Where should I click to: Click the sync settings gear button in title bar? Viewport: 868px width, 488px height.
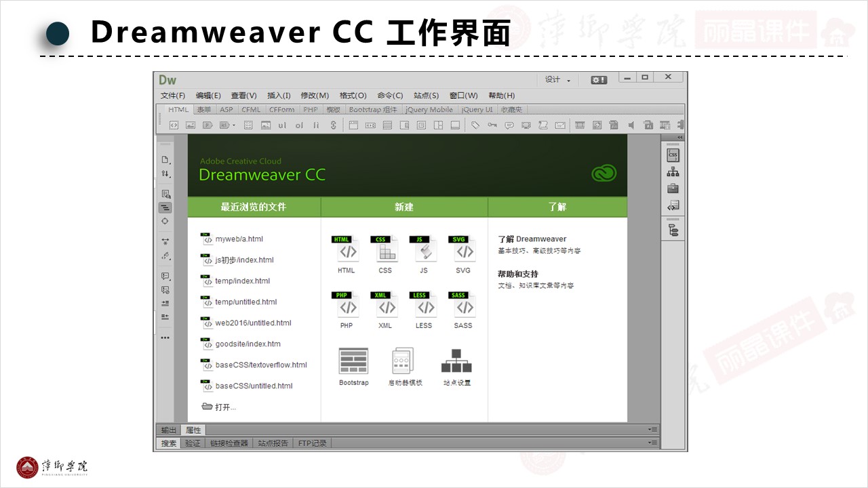[x=599, y=79]
